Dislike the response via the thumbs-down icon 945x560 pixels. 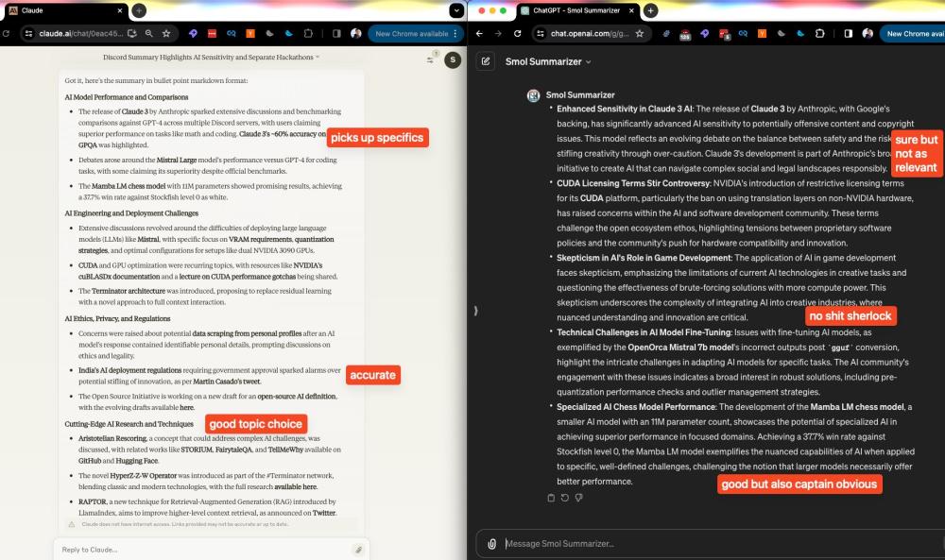[579, 498]
